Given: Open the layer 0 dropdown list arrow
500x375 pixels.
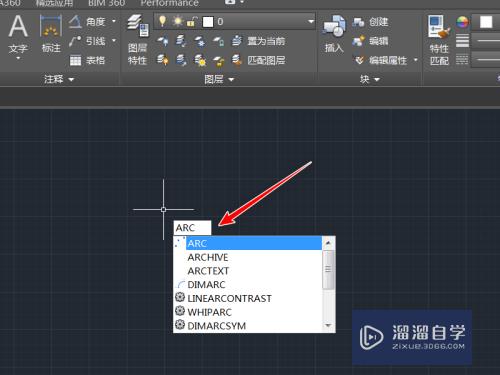Looking at the screenshot, I should coord(311,22).
